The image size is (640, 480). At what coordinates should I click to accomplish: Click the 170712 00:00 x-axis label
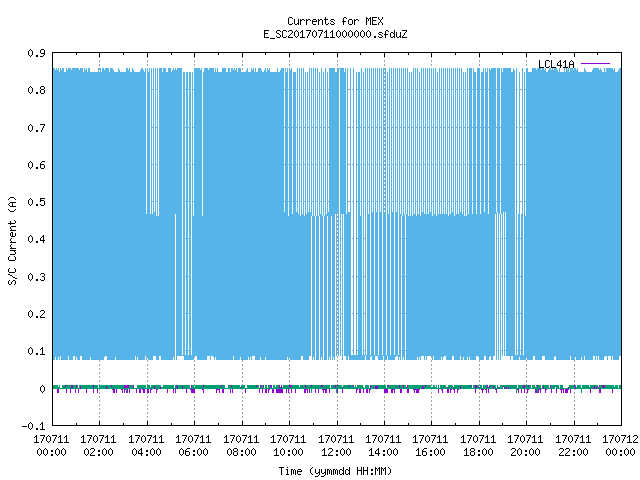620,446
